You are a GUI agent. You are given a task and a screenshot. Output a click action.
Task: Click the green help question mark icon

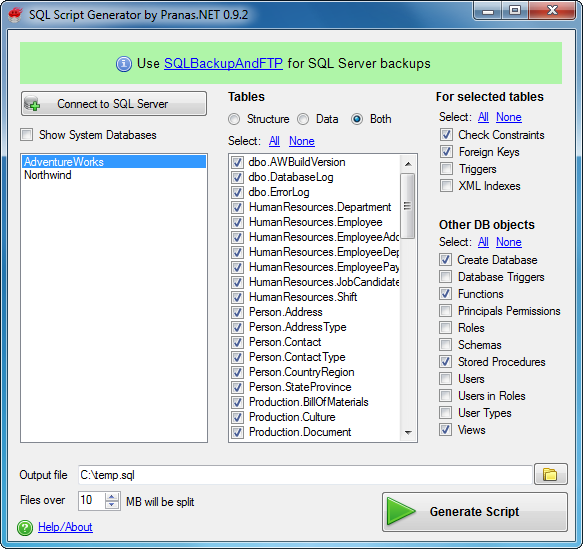25,528
